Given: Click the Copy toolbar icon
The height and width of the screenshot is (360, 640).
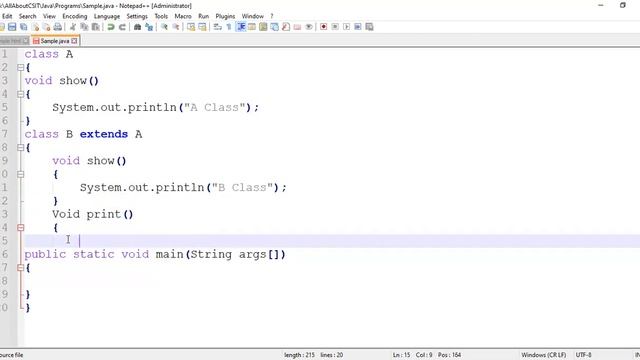Looking at the screenshot, I should (x=84, y=27).
